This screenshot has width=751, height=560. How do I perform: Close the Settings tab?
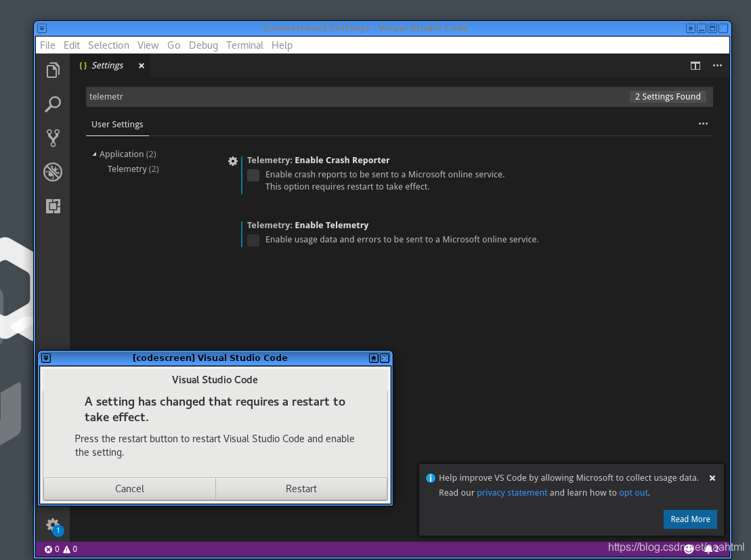point(142,66)
